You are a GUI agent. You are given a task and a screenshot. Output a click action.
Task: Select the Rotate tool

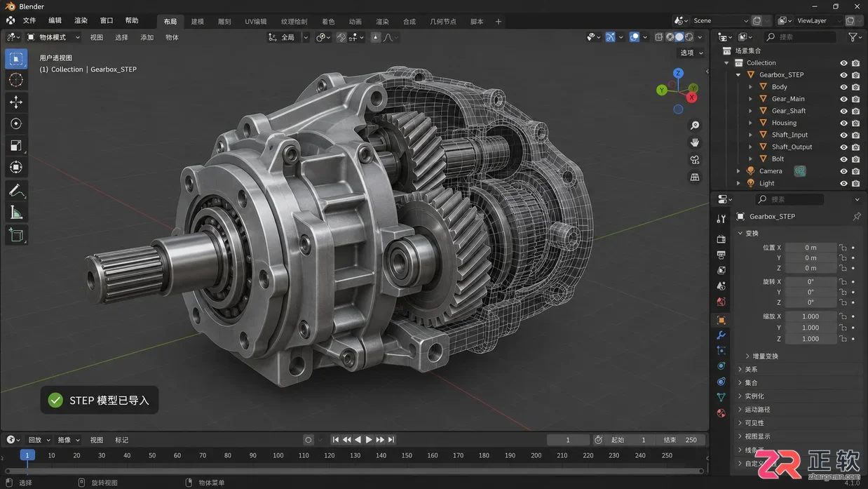pyautogui.click(x=16, y=124)
